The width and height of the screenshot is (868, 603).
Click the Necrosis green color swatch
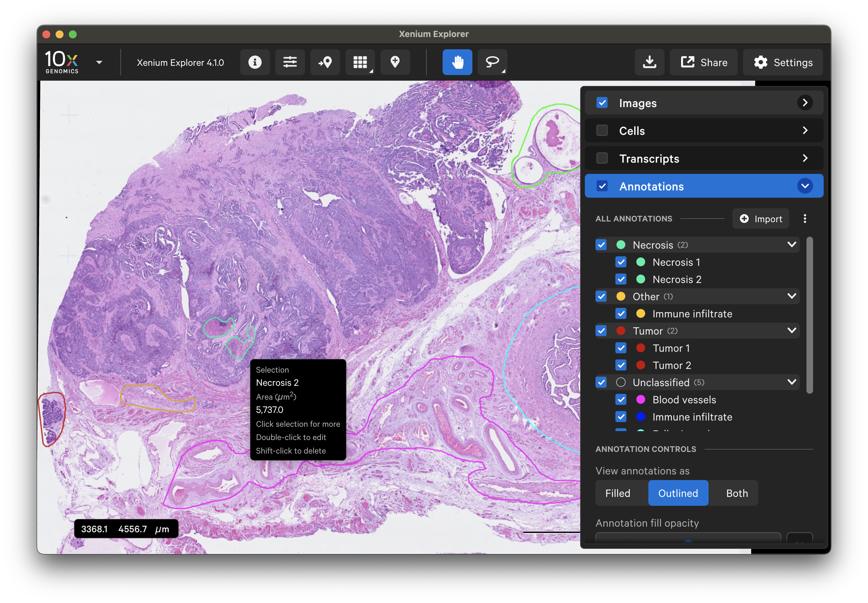(621, 245)
